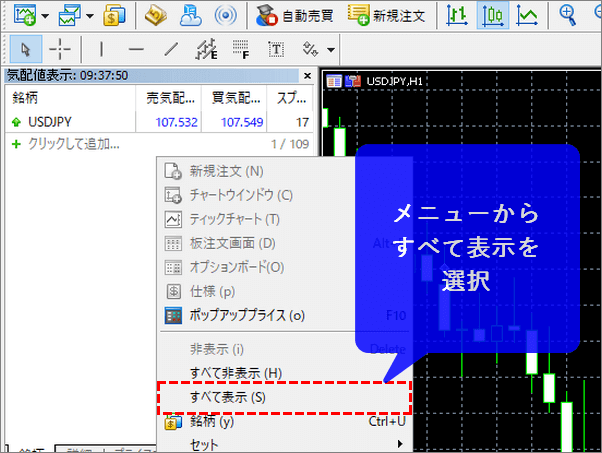Select the Fibonacci retracement tool
The image size is (602, 453).
pyautogui.click(x=241, y=49)
